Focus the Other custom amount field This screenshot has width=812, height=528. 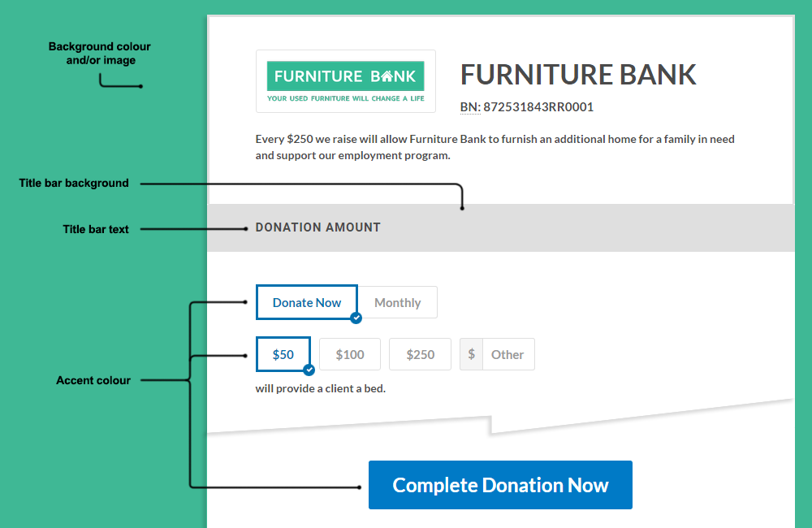(x=508, y=354)
